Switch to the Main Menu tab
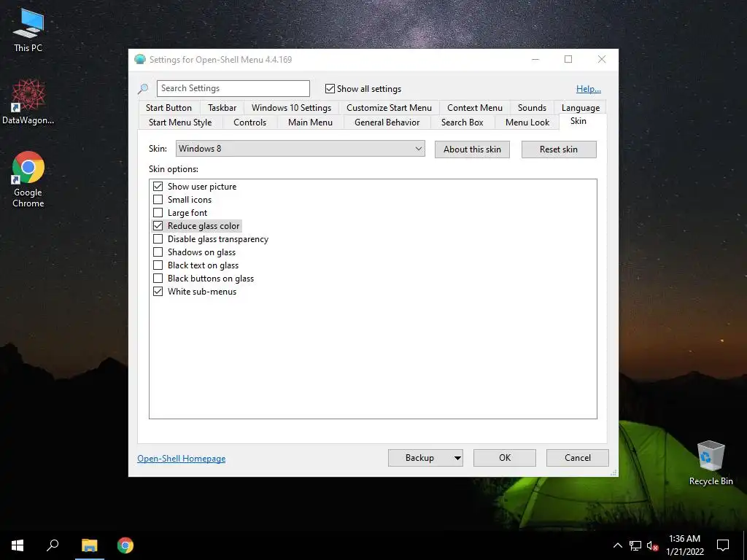Image resolution: width=747 pixels, height=560 pixels. [310, 122]
